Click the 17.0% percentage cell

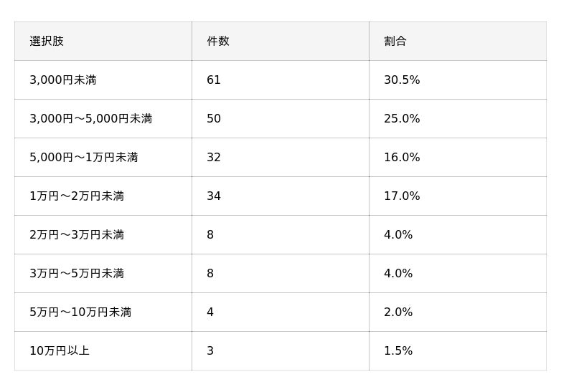pyautogui.click(x=458, y=196)
